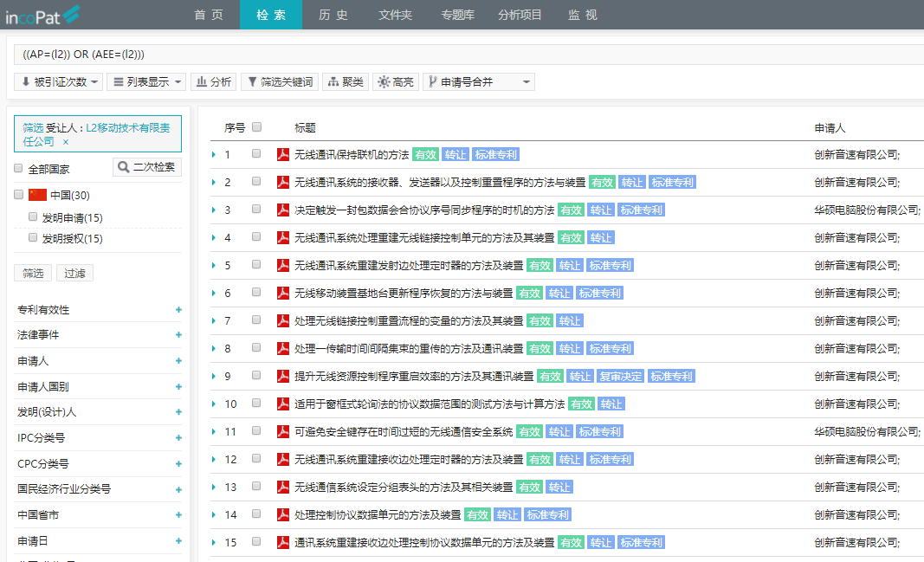Viewport: 924px width, 562px height.
Task: Open the 被引证次数 sort dropdown
Action: pyautogui.click(x=57, y=82)
